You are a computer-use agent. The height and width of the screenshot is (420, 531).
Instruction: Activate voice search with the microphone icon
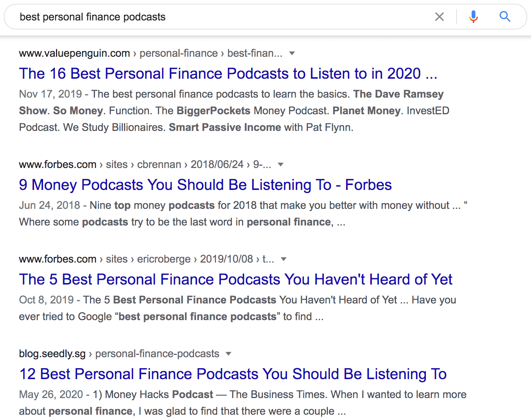(473, 17)
